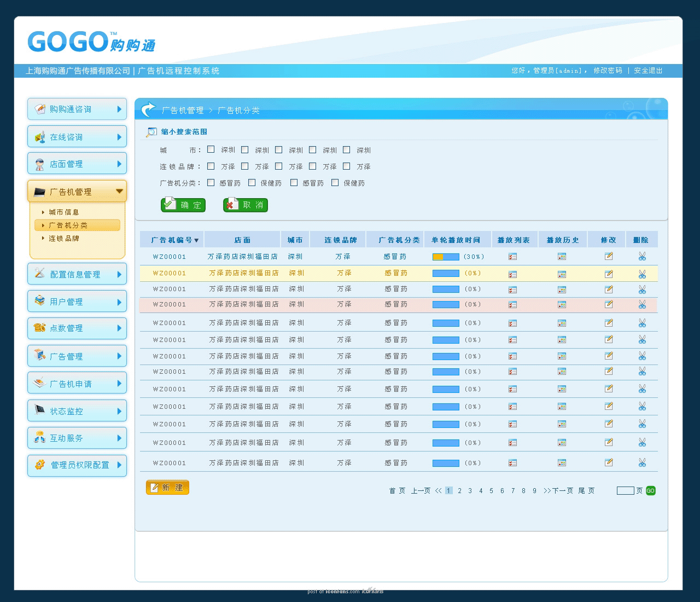Click the 在线咨询 sidebar icon

tap(40, 137)
